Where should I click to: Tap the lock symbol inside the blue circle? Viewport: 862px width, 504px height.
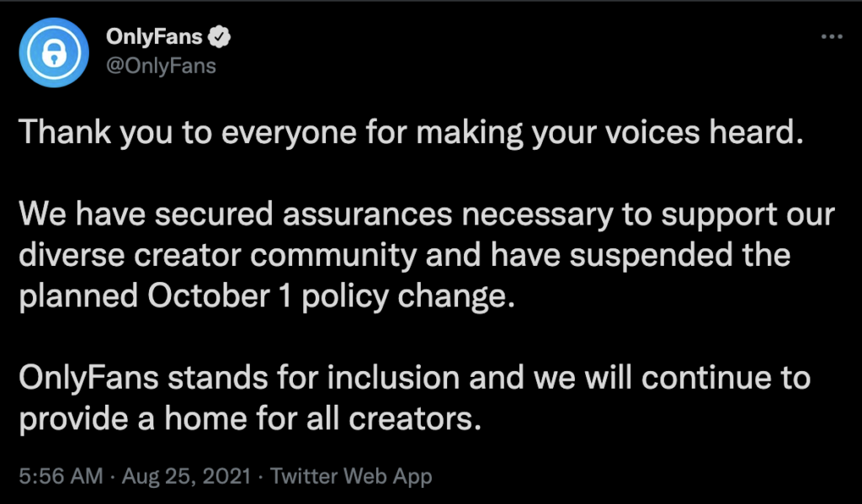[x=53, y=51]
